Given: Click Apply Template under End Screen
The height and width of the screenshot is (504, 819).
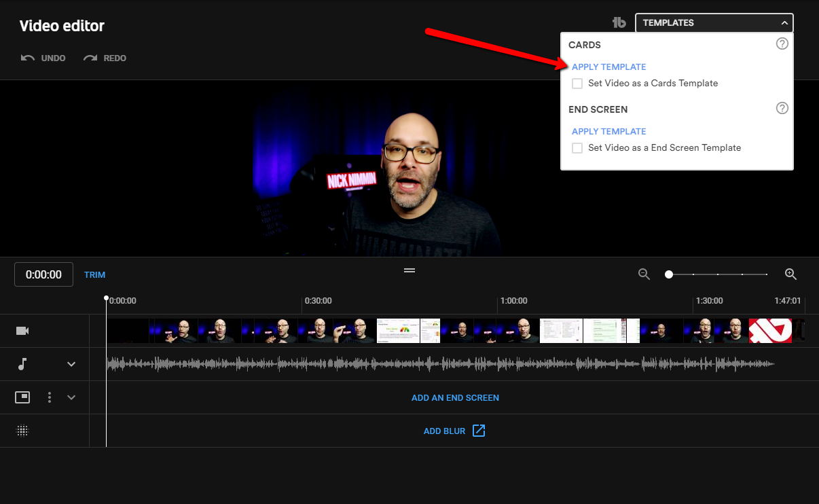Looking at the screenshot, I should pos(608,131).
